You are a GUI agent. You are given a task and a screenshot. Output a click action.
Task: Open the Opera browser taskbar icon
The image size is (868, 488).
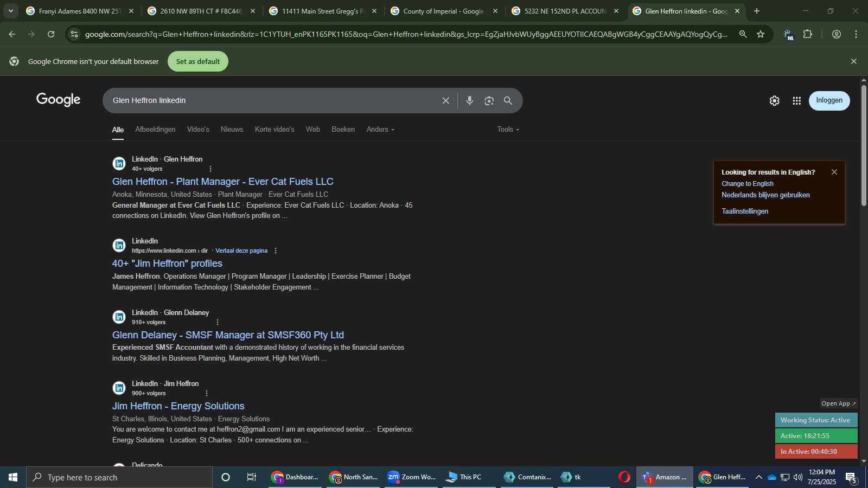[x=624, y=477]
